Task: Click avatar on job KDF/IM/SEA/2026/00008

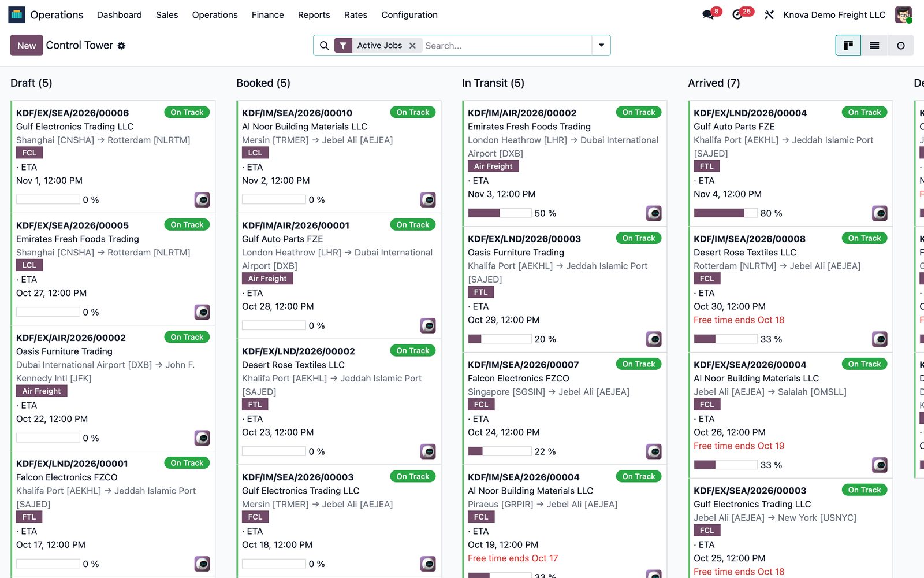Action: [880, 339]
